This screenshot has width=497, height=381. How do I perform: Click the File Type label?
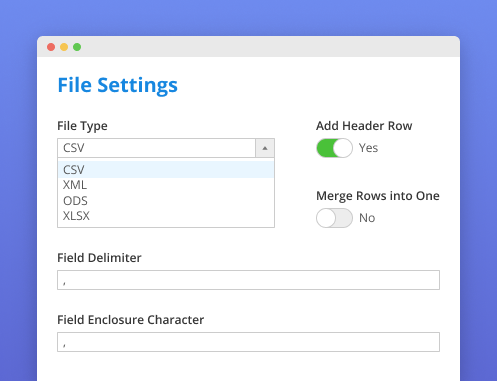coord(82,126)
